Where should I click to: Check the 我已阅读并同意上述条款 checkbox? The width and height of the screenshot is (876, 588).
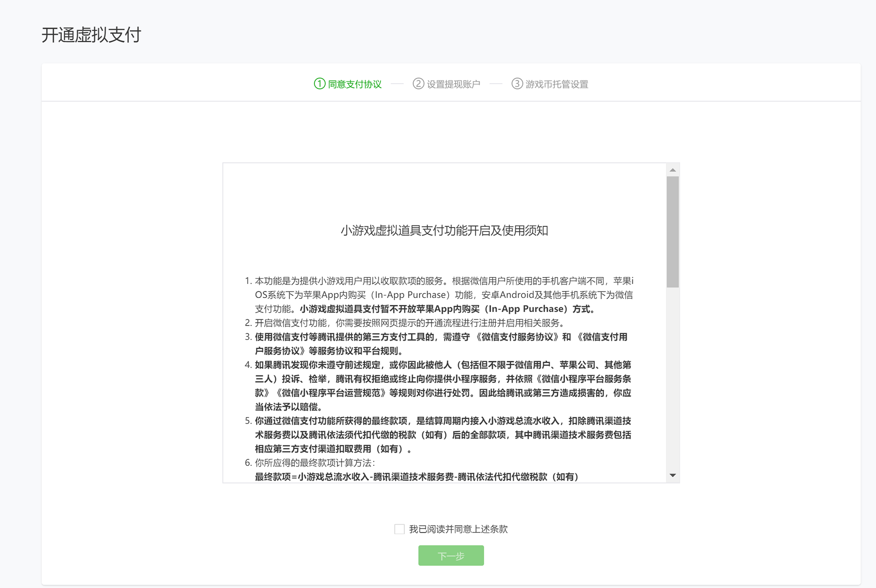click(399, 529)
